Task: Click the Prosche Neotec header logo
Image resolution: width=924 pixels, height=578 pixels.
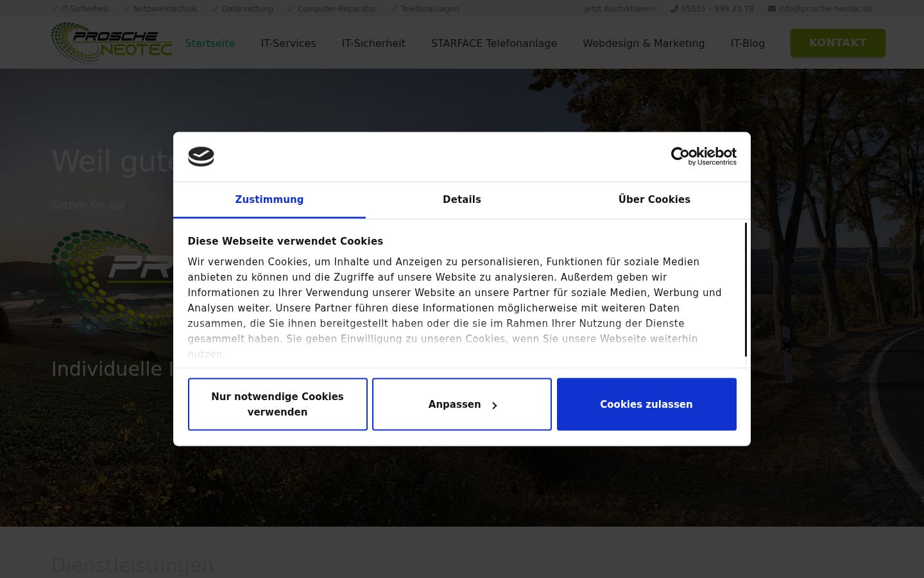Action: coord(112,43)
